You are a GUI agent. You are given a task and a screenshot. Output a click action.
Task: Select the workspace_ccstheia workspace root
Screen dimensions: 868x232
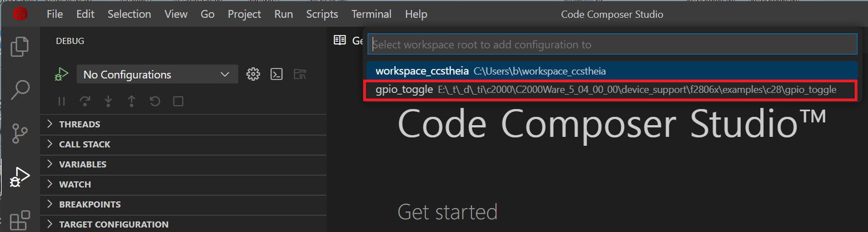coord(613,71)
